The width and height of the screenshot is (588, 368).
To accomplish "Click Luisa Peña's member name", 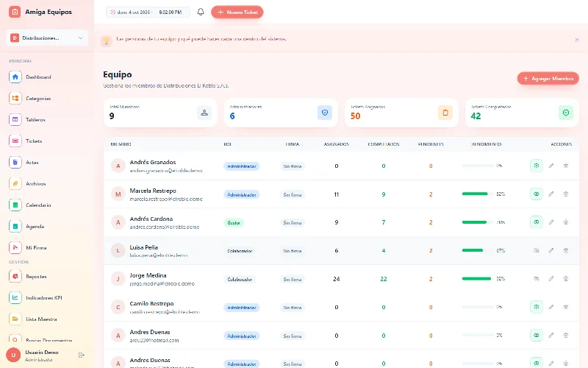I will (143, 247).
